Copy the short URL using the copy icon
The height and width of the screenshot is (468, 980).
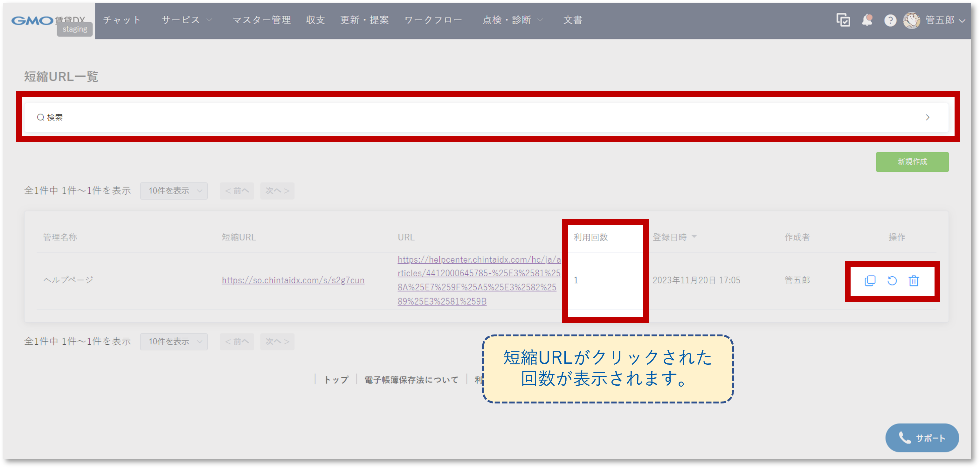point(870,281)
